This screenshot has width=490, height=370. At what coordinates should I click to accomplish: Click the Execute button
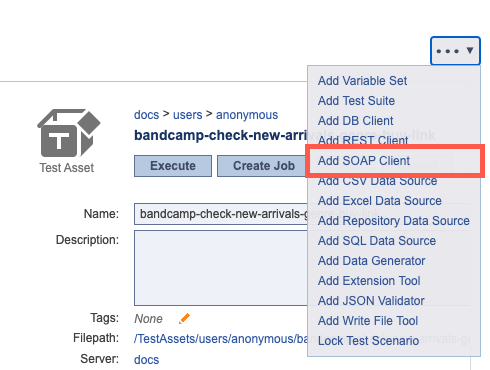[x=173, y=166]
